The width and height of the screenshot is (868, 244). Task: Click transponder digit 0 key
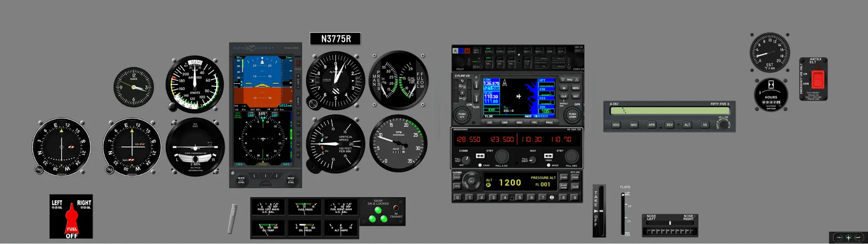coord(458,198)
